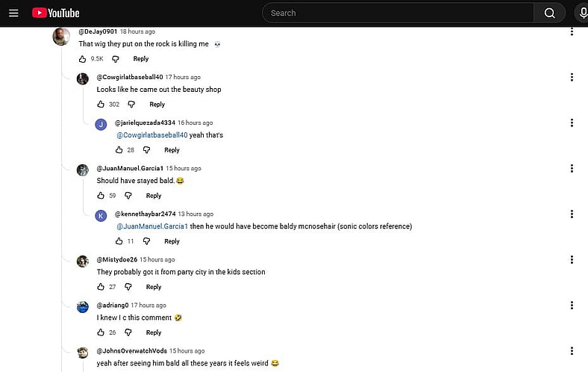Go to YouTube home via logo

tap(56, 13)
